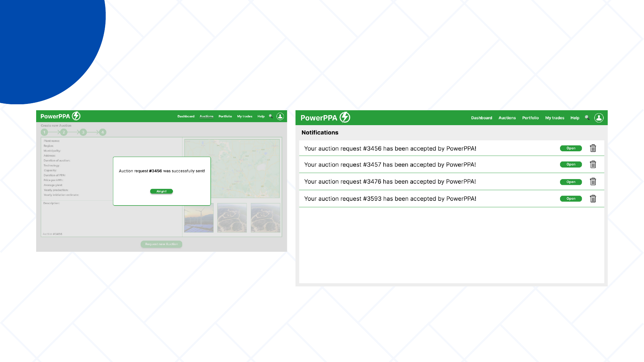Image resolution: width=644 pixels, height=362 pixels.
Task: Select underlined Auctions tab in left window
Action: pos(206,116)
